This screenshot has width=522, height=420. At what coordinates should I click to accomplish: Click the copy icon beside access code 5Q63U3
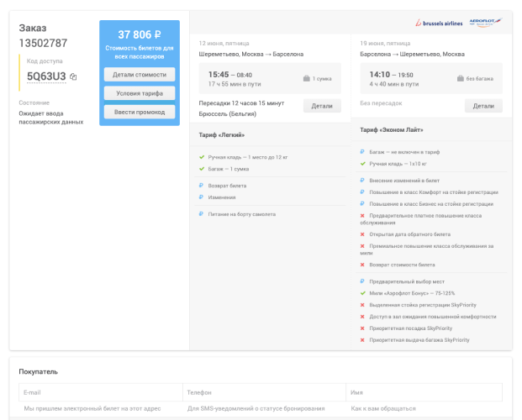[73, 76]
